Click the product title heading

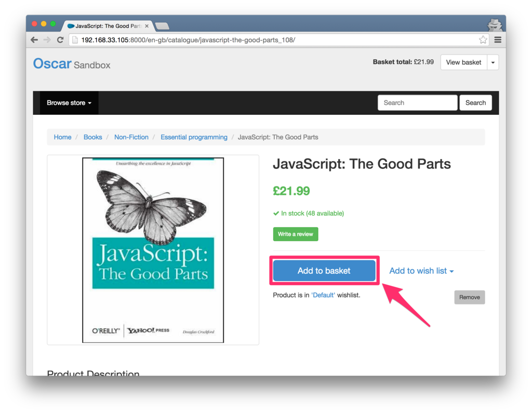click(x=362, y=164)
